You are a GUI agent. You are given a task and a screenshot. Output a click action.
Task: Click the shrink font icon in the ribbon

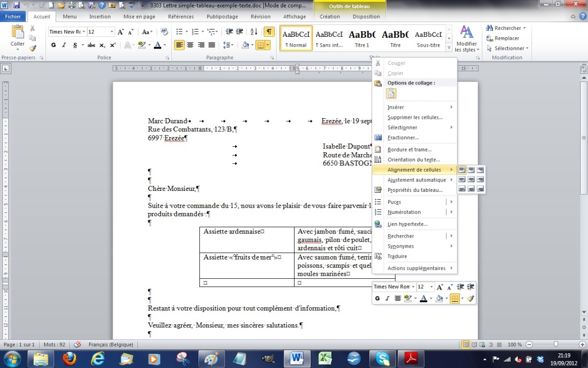131,32
